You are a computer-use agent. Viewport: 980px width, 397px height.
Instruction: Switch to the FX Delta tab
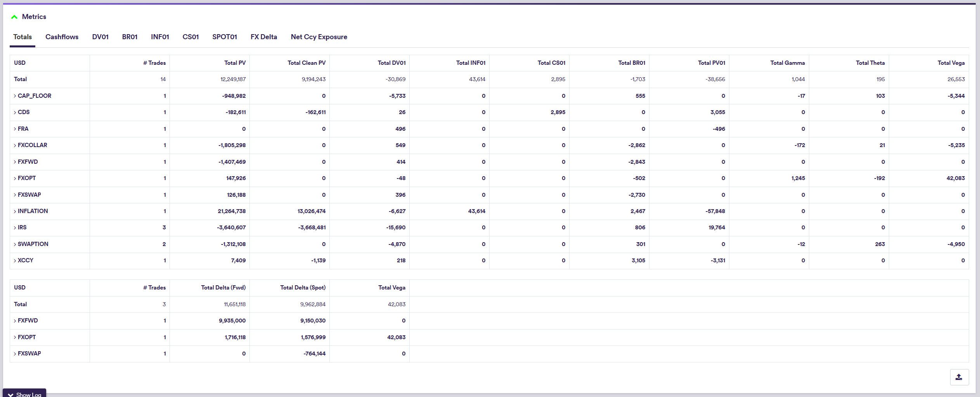[x=263, y=37]
